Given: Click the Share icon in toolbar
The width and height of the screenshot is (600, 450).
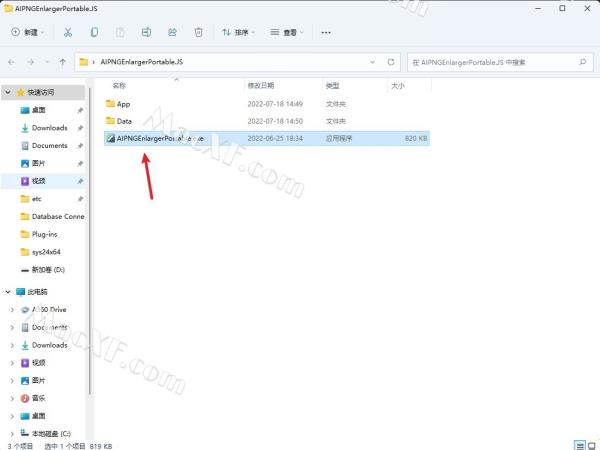Looking at the screenshot, I should point(172,32).
